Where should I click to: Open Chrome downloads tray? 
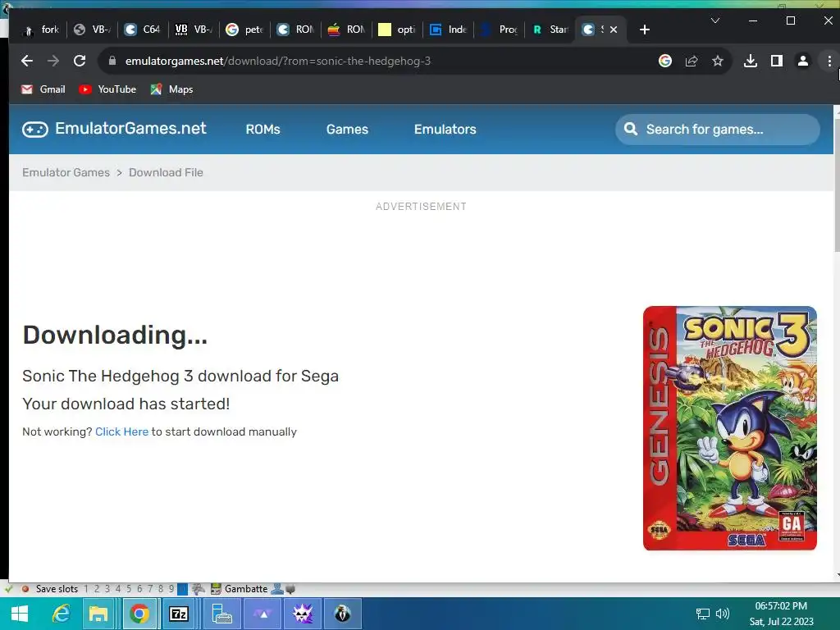click(751, 61)
